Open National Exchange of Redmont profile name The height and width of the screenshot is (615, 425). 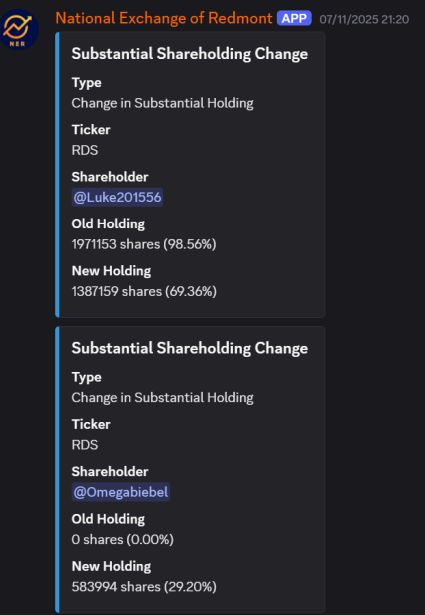tap(164, 18)
